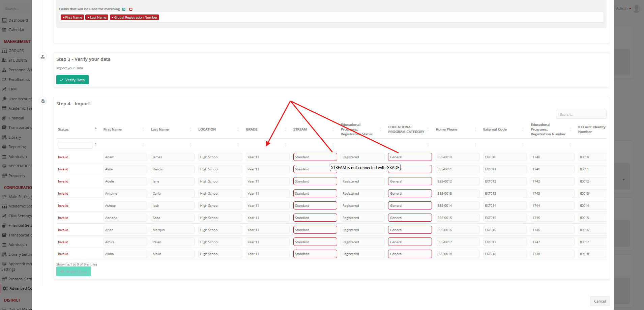
Task: Click the red deselect-all matching fields checkbox
Action: (131, 9)
